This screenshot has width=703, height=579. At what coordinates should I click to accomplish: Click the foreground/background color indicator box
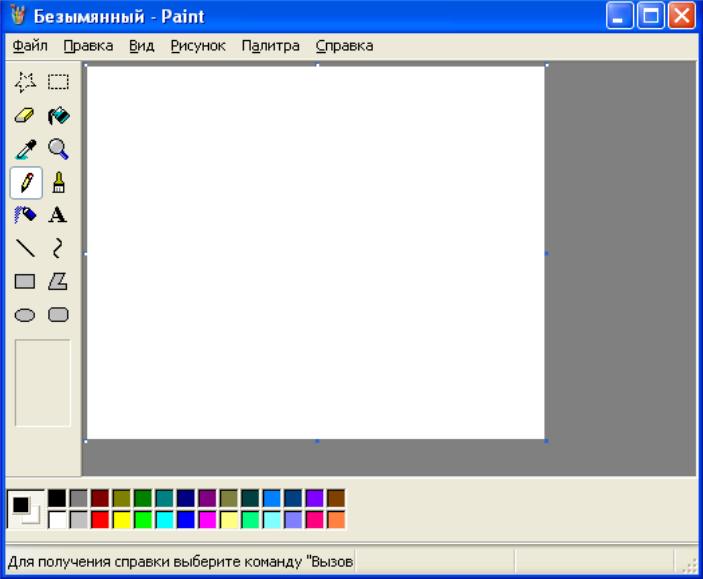pyautogui.click(x=26, y=509)
